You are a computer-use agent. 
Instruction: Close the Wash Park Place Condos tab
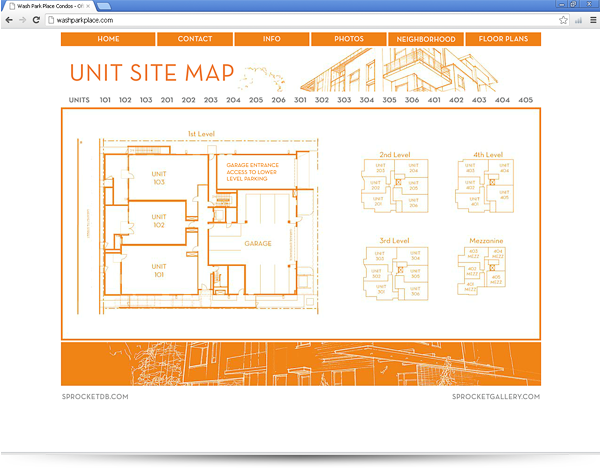[x=88, y=6]
